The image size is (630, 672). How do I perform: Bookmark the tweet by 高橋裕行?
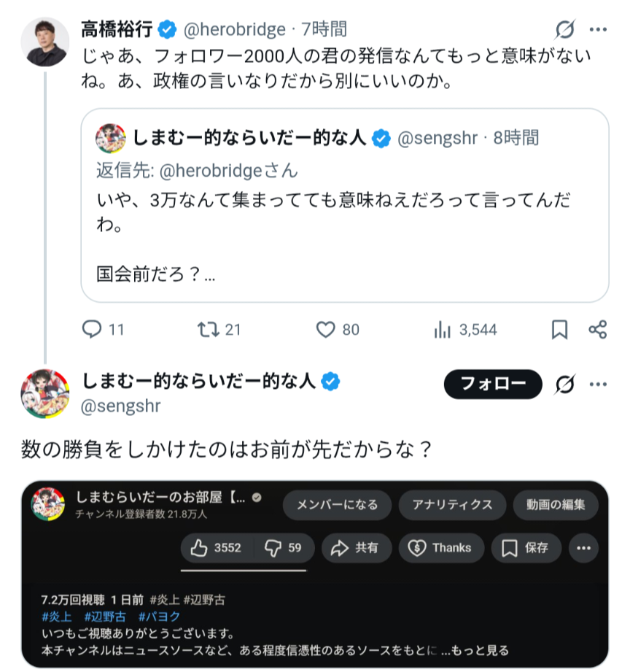coord(559,330)
